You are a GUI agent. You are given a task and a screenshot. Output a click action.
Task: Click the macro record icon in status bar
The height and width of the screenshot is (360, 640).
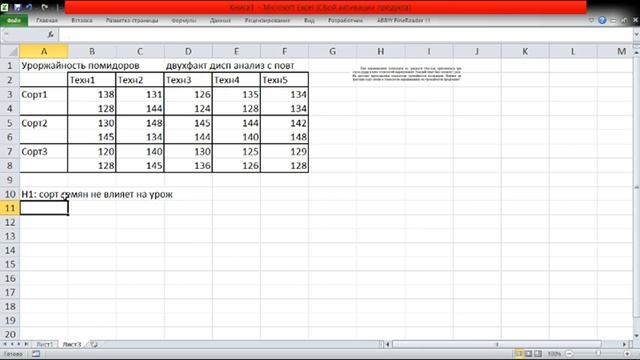[x=36, y=354]
